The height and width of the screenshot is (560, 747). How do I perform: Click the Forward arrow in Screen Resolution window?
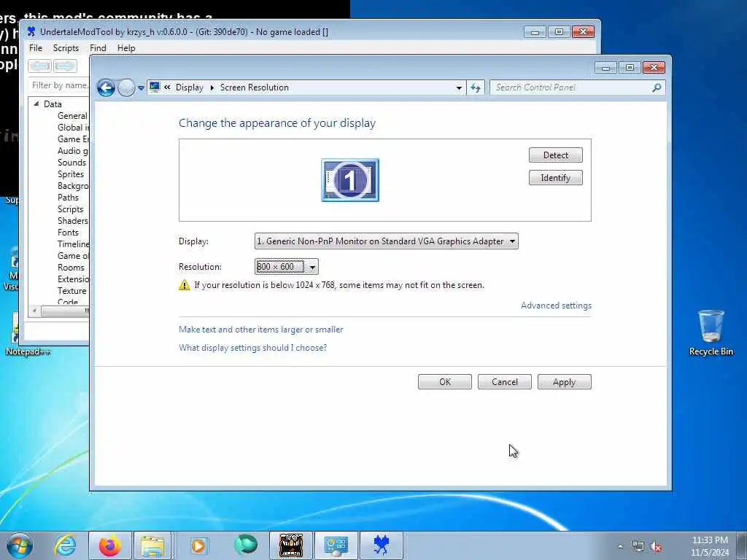(x=126, y=87)
